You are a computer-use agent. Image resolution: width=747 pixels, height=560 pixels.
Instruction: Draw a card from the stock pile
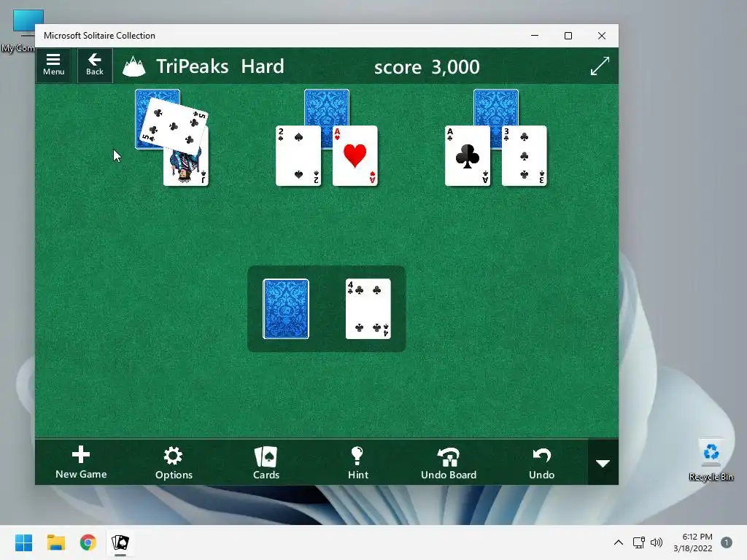point(286,309)
